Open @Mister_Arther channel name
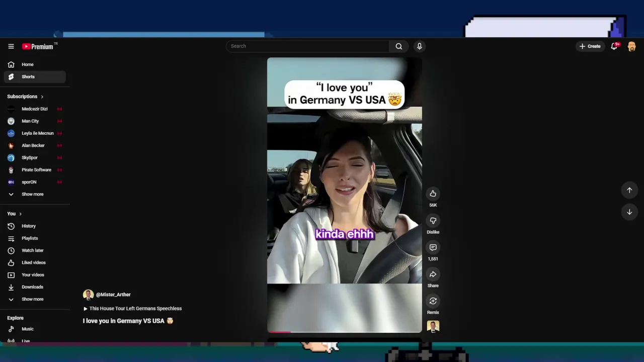 coord(113,295)
